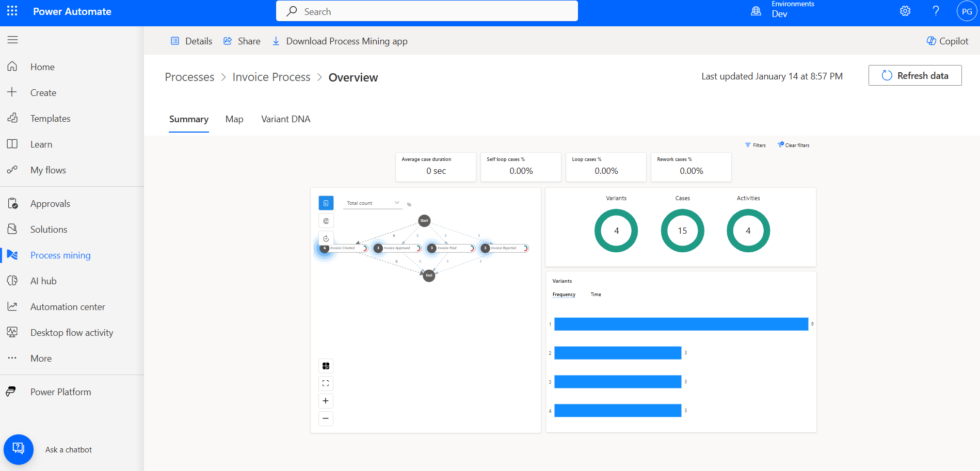Collapse the left navigation hamburger menu
The height and width of the screenshot is (471, 980).
(x=13, y=40)
